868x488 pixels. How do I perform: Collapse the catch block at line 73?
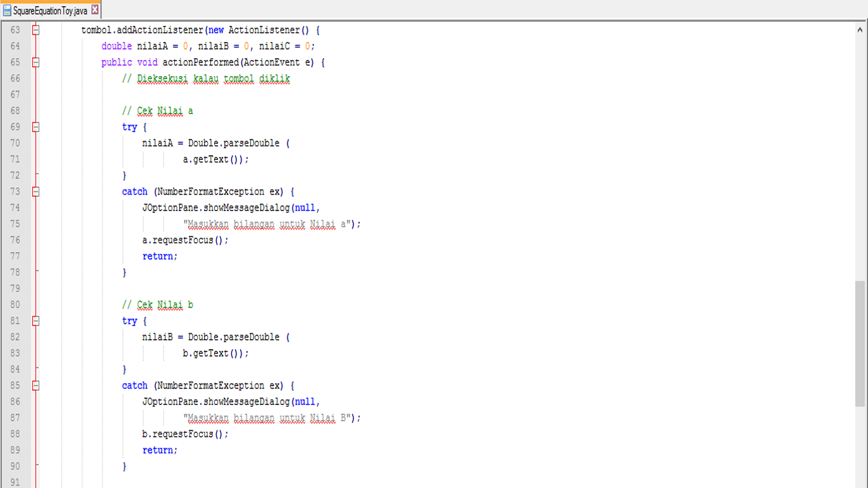click(x=36, y=191)
